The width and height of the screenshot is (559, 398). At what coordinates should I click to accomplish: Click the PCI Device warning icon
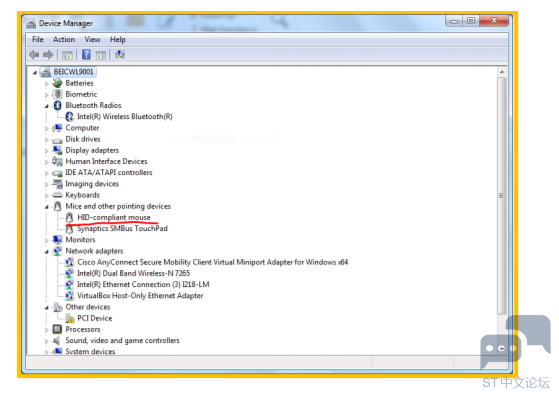[70, 318]
